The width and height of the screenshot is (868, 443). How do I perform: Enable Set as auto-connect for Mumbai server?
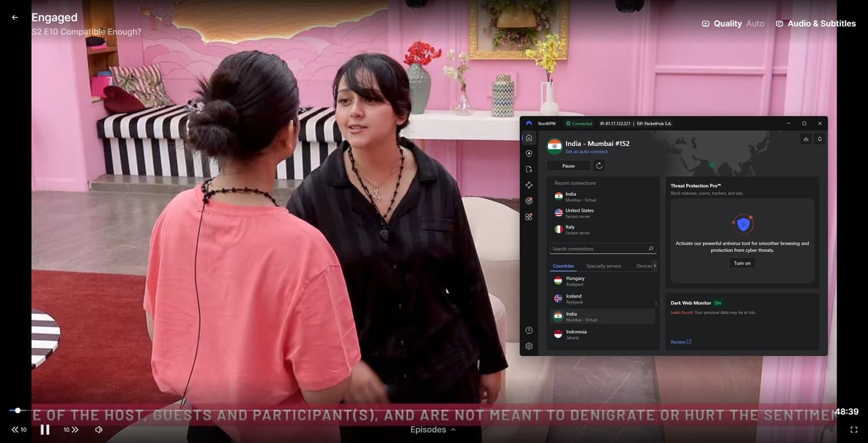click(x=586, y=151)
